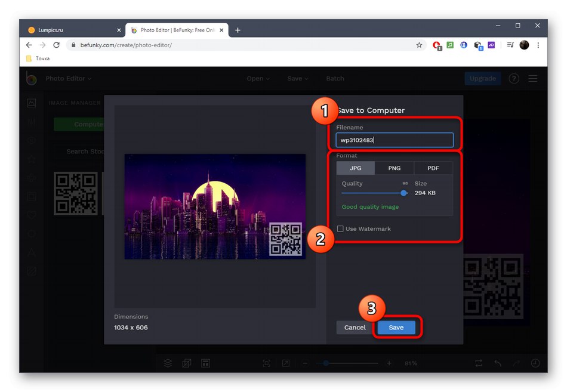This screenshot has width=567, height=392.
Task: Open a new browser tab
Action: tap(238, 30)
